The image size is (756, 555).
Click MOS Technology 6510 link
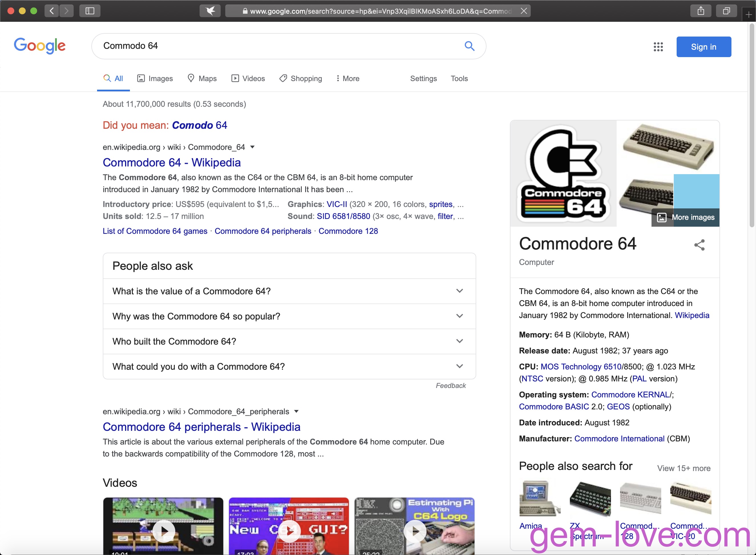point(581,367)
